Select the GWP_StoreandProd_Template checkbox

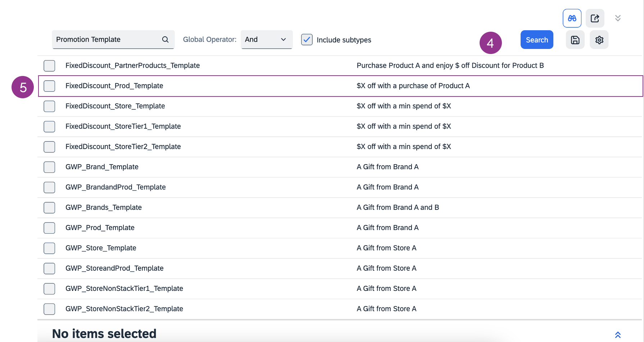click(x=49, y=269)
